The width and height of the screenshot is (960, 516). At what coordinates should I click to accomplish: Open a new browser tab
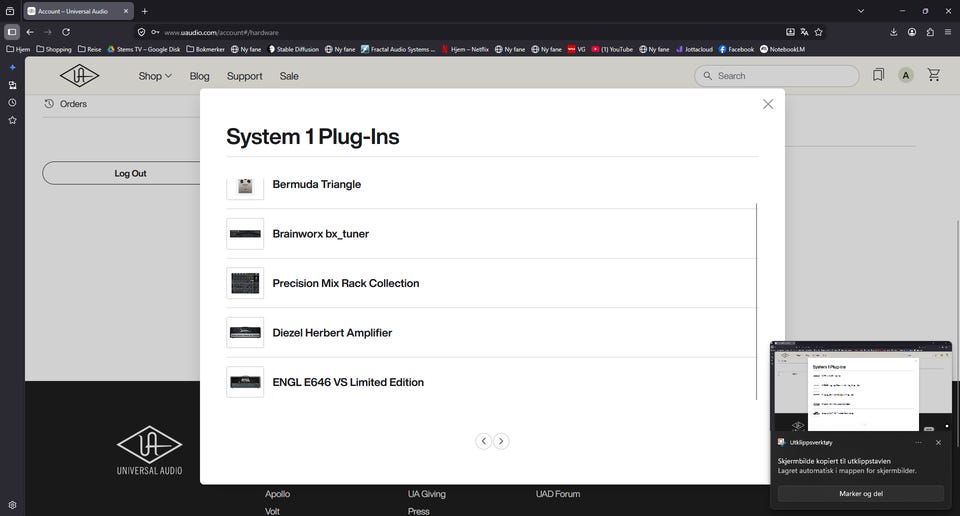coord(144,11)
